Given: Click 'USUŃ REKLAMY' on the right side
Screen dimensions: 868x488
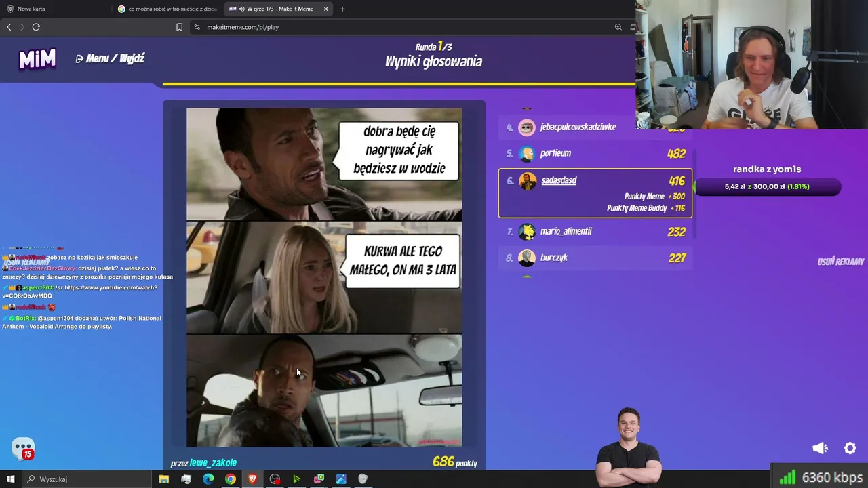Looking at the screenshot, I should pos(841,262).
